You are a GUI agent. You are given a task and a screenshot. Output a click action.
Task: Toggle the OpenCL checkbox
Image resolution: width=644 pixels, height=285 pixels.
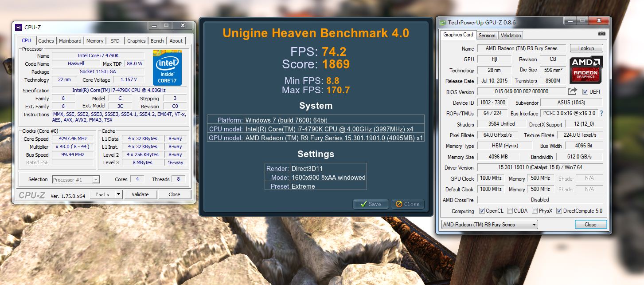pyautogui.click(x=482, y=211)
